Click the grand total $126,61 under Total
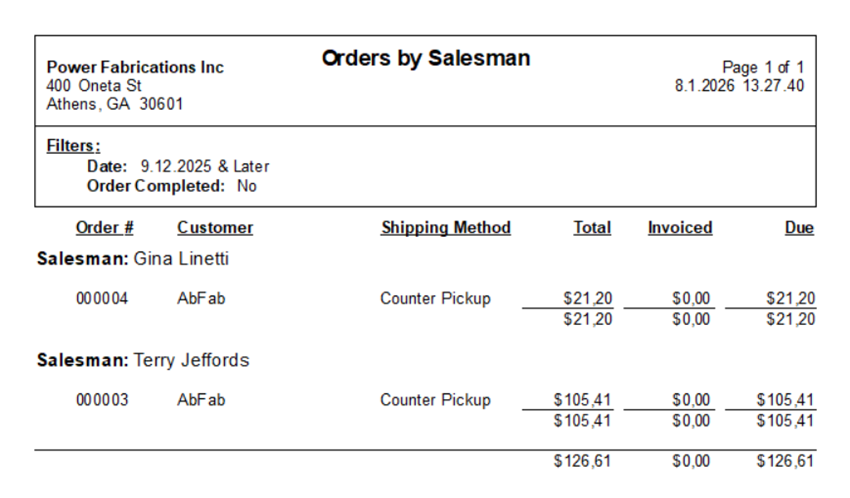Screen dimensions: 850x498 (582, 461)
